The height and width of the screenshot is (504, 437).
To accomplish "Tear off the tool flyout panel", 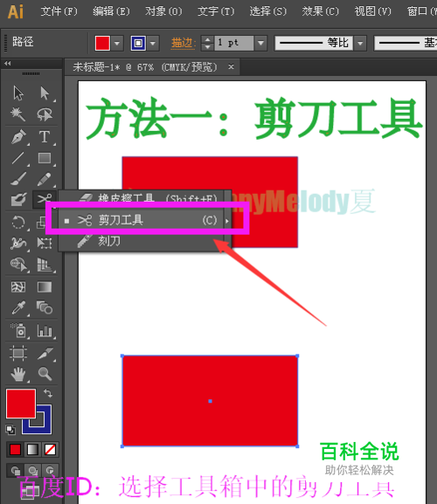I will point(227,221).
